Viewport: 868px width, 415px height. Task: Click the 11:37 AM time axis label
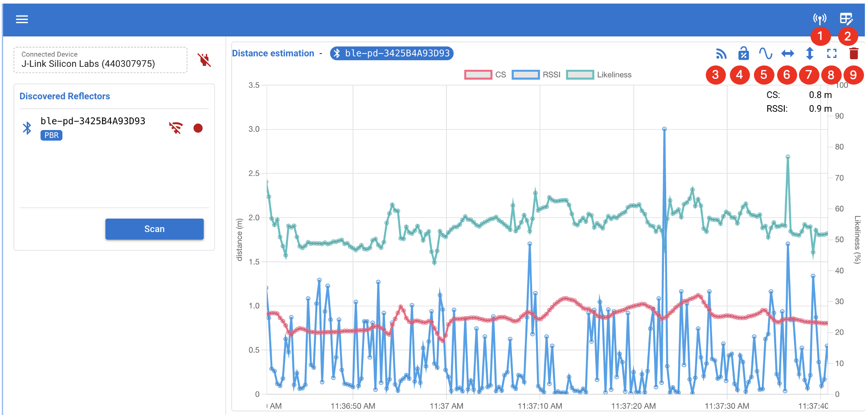click(446, 406)
